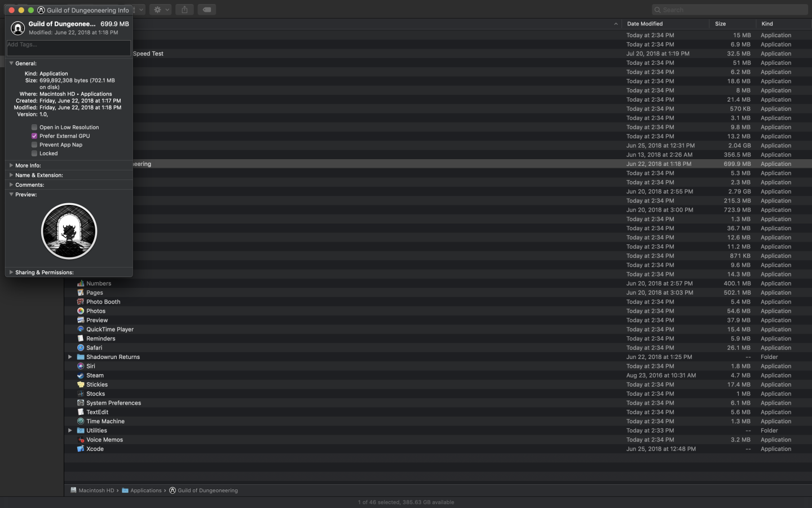Uncheck Prefer External GPU
The height and width of the screenshot is (508, 812).
(x=34, y=136)
